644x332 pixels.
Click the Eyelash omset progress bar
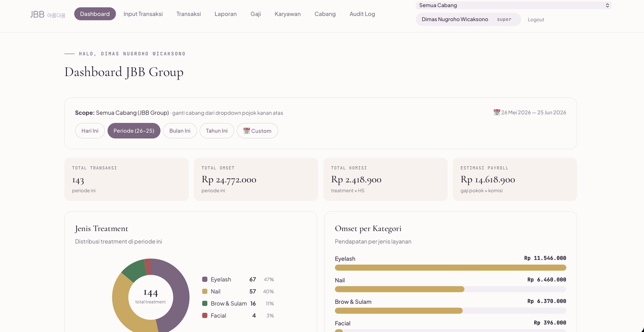click(x=450, y=268)
